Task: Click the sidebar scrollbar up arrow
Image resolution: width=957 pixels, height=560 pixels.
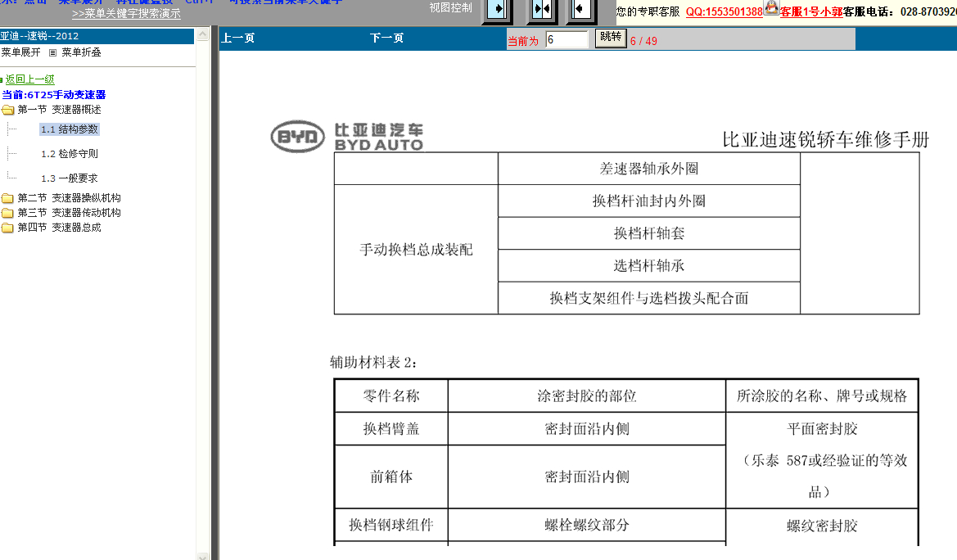Action: [203, 35]
